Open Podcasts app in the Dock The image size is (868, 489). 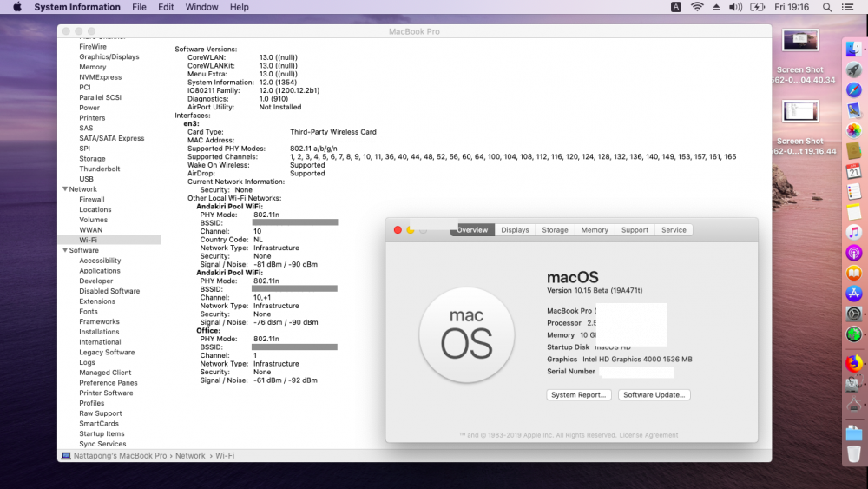[x=853, y=253]
